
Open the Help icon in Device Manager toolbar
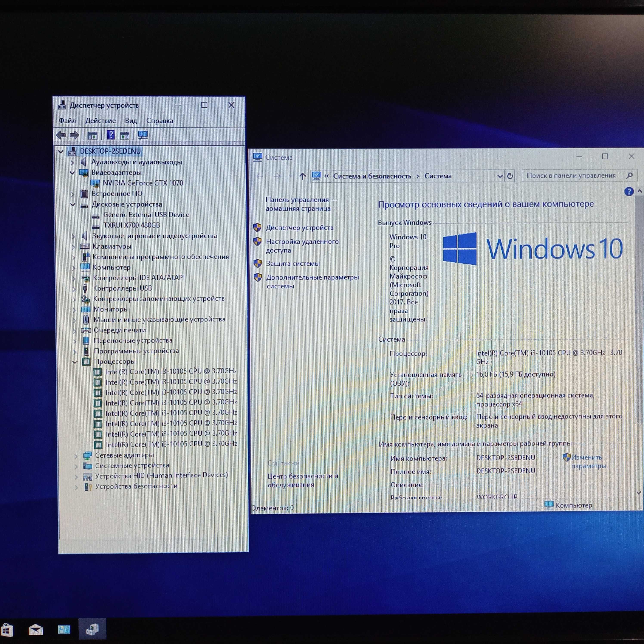[x=110, y=135]
